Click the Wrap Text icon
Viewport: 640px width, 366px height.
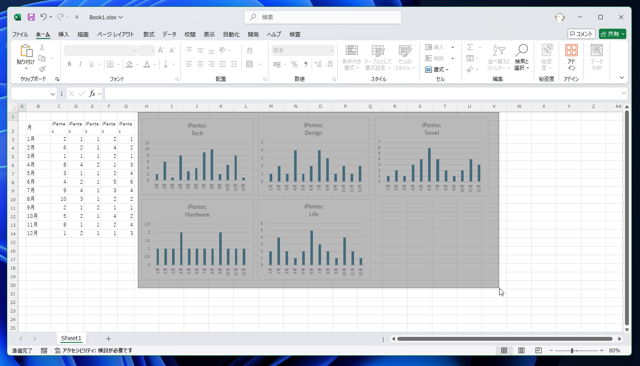coord(250,50)
